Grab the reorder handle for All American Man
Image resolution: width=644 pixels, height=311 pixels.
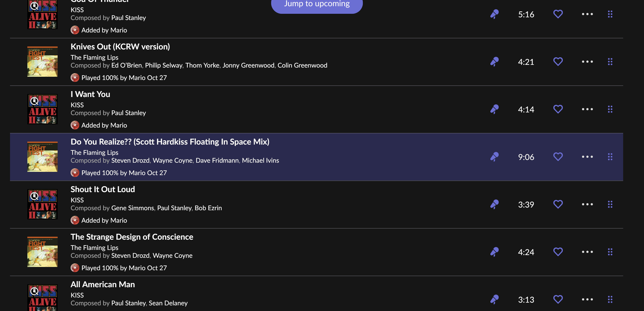(x=610, y=299)
